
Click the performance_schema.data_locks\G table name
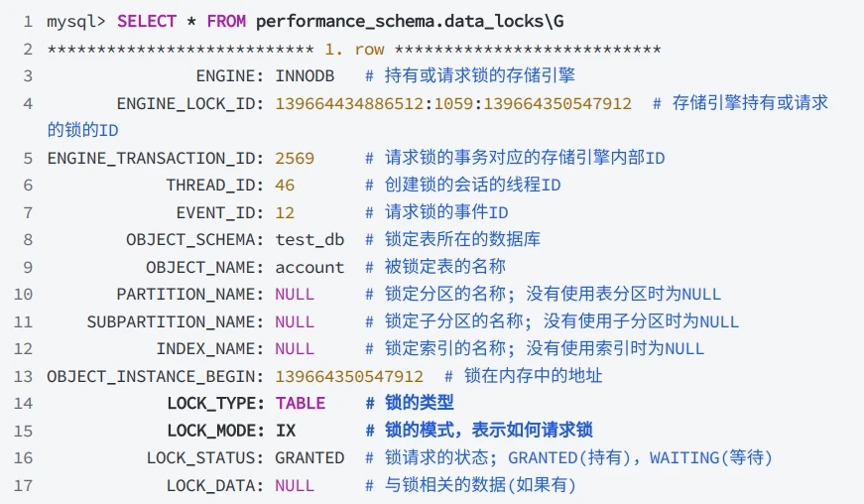pyautogui.click(x=410, y=22)
